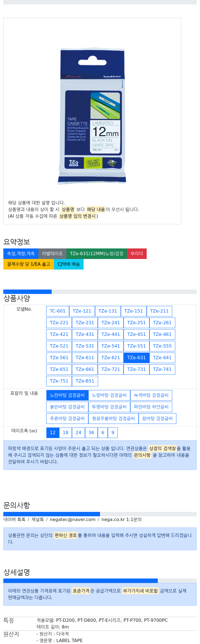Click the CJ택배 배송 badge

[69, 264]
